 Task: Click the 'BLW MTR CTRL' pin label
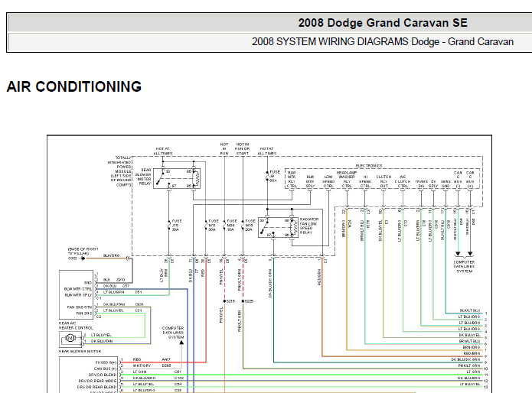coord(78,289)
